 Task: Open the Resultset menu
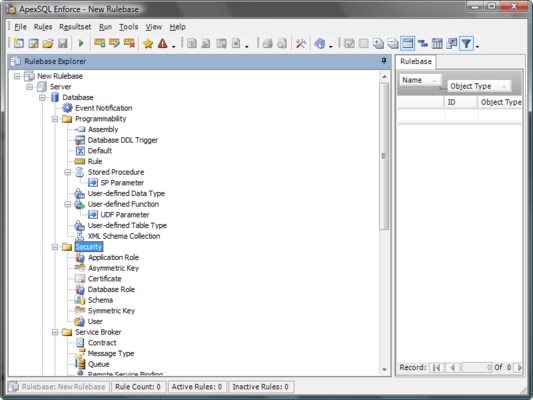(x=75, y=27)
